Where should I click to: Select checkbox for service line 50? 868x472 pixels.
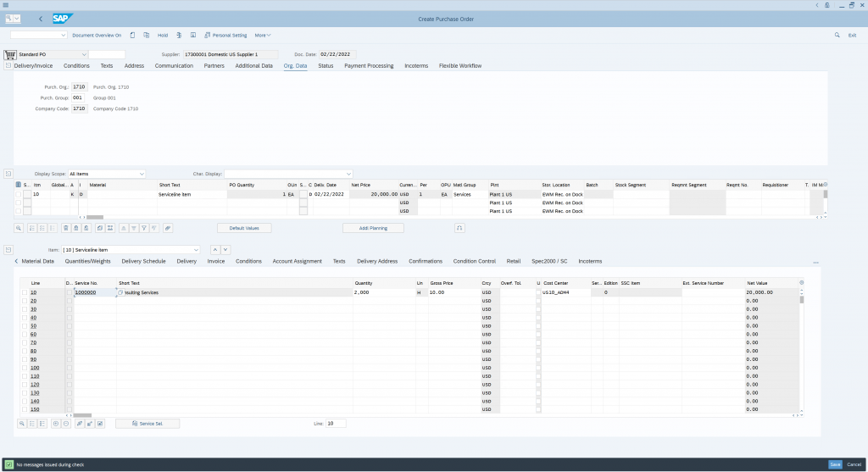25,326
